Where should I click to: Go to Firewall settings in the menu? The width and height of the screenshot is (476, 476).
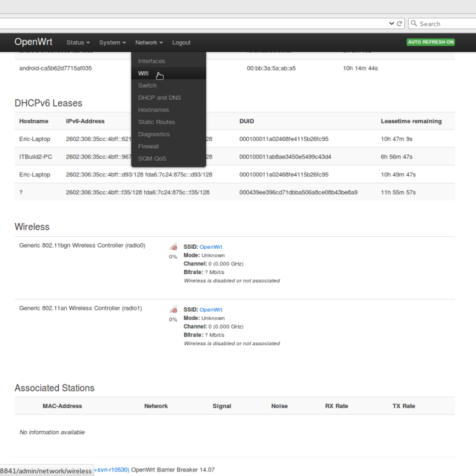tap(149, 147)
